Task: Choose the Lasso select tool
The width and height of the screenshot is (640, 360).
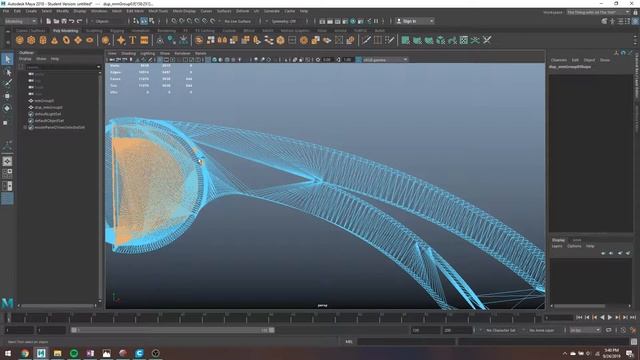Action: (7, 72)
